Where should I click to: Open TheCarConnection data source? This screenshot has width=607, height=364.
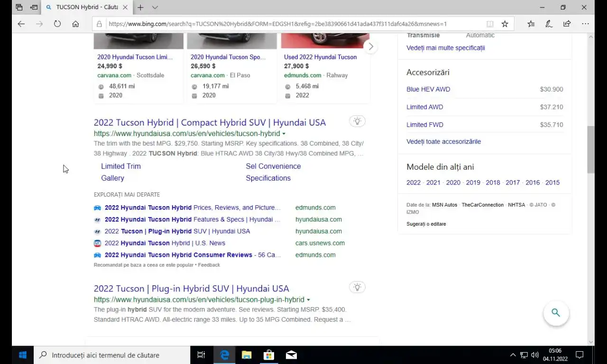pyautogui.click(x=483, y=205)
